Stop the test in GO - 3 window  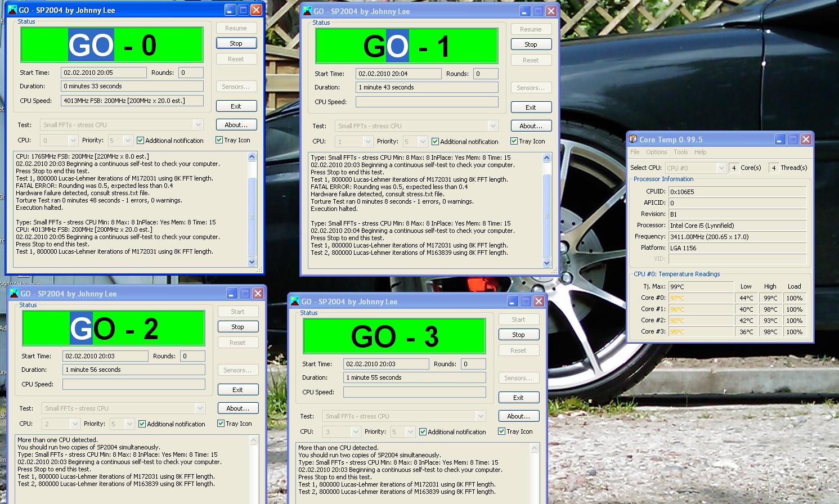(519, 335)
